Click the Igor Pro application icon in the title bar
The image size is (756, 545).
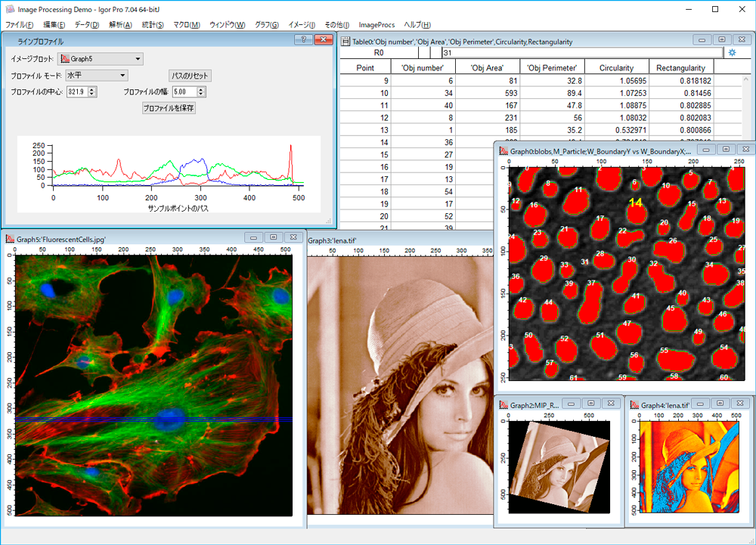click(x=10, y=9)
